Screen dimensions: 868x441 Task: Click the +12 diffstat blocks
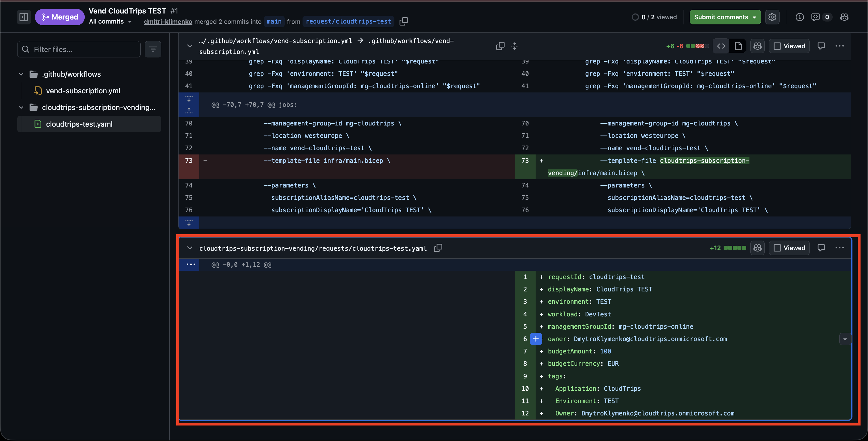pyautogui.click(x=735, y=248)
